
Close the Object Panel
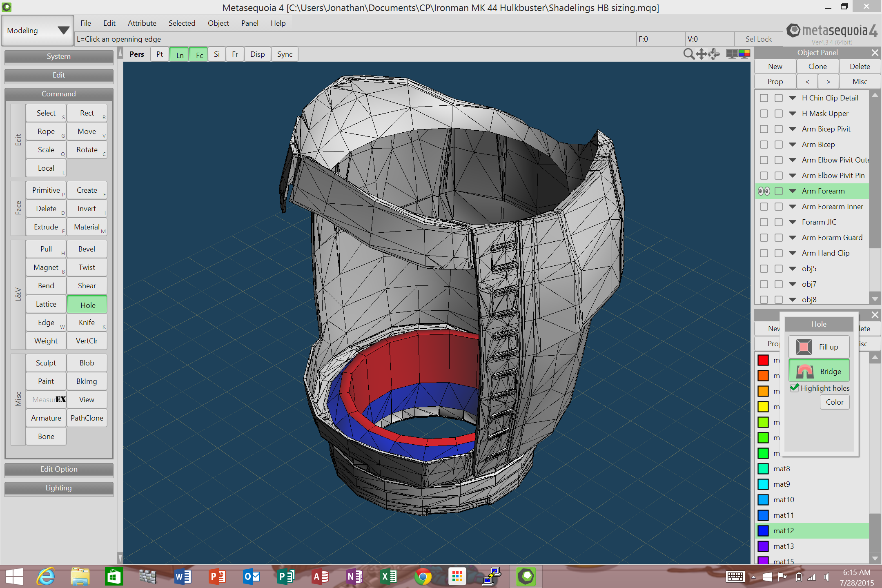875,53
